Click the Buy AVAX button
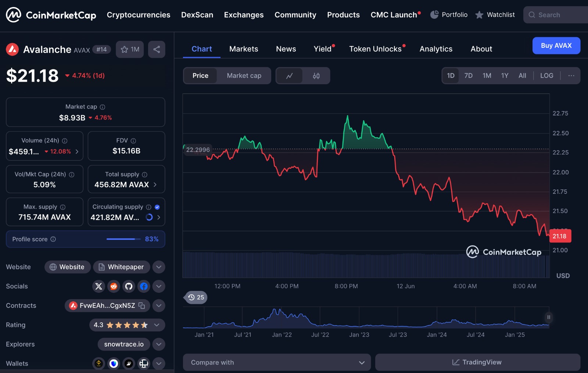 point(556,46)
